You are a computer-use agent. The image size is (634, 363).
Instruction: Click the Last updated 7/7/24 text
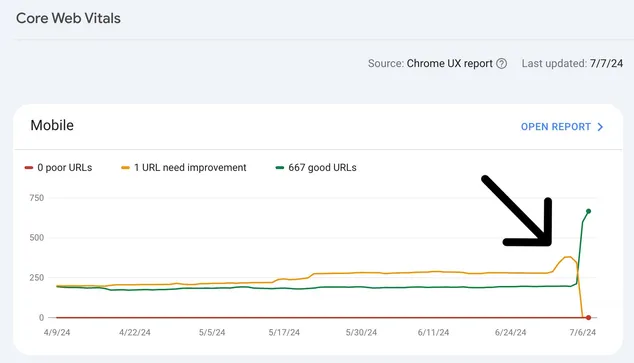pyautogui.click(x=572, y=64)
